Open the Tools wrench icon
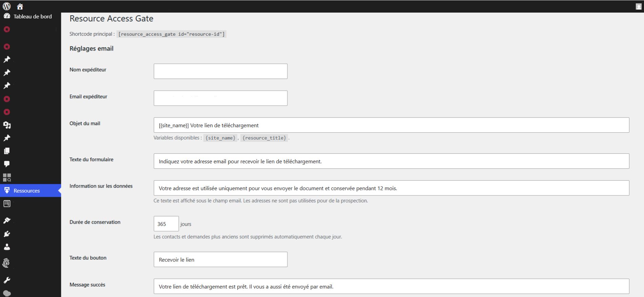The image size is (644, 297). coord(7,280)
